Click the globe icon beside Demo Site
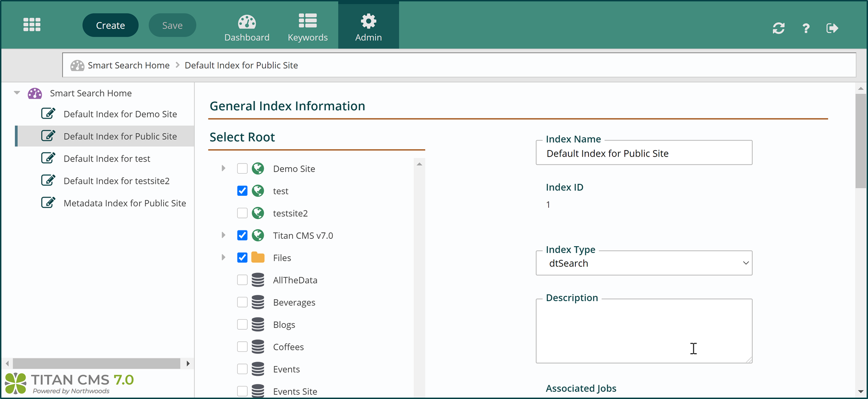The image size is (868, 399). (258, 169)
